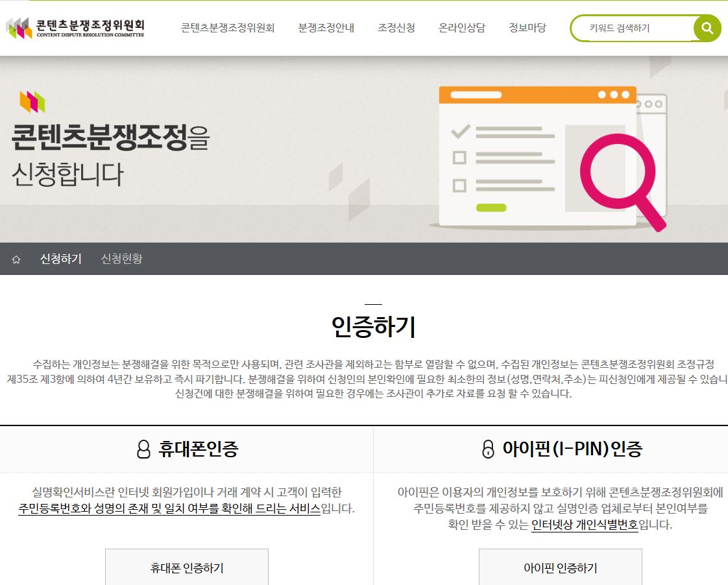The width and height of the screenshot is (728, 585).
Task: Open the 온라인상담 menu
Action: 461,28
